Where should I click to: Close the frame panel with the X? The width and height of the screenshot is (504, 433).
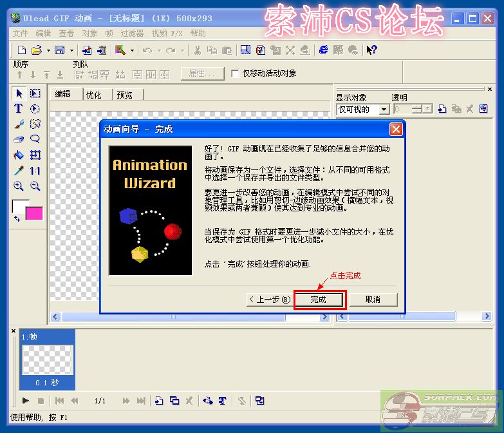tap(14, 331)
